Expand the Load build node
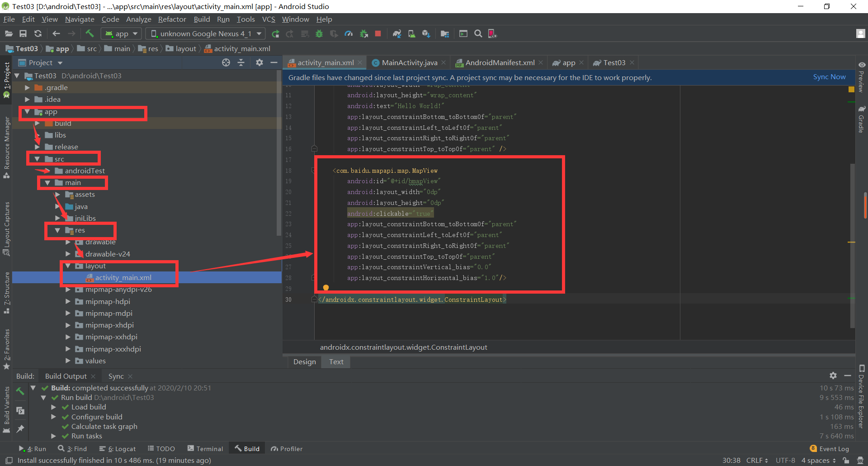Image resolution: width=868 pixels, height=466 pixels. point(53,407)
